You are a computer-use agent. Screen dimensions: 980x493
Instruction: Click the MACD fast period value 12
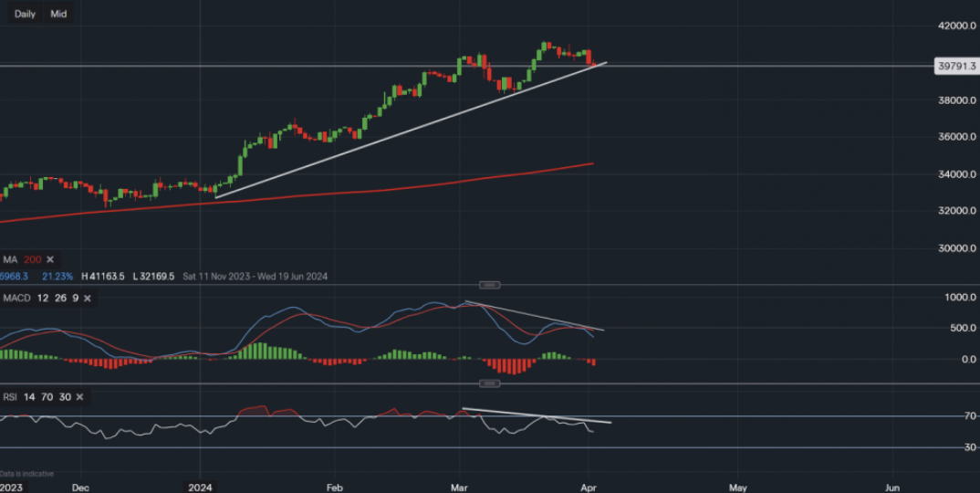click(43, 298)
